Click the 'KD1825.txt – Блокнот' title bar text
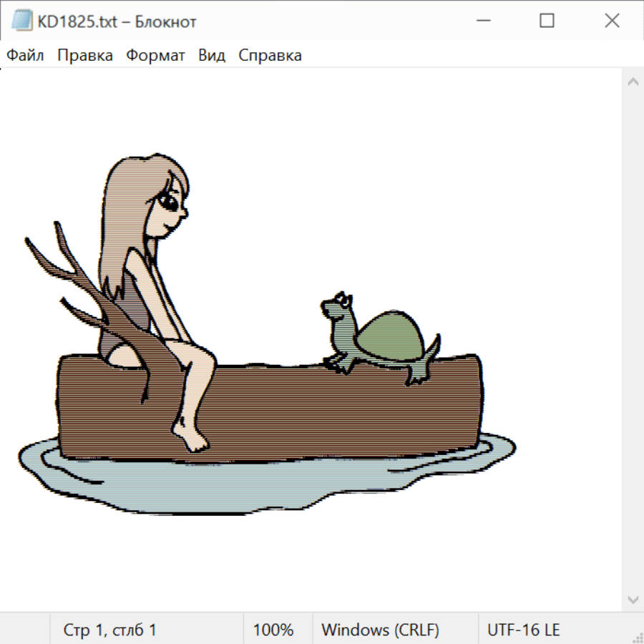The width and height of the screenshot is (644, 644). (x=117, y=21)
